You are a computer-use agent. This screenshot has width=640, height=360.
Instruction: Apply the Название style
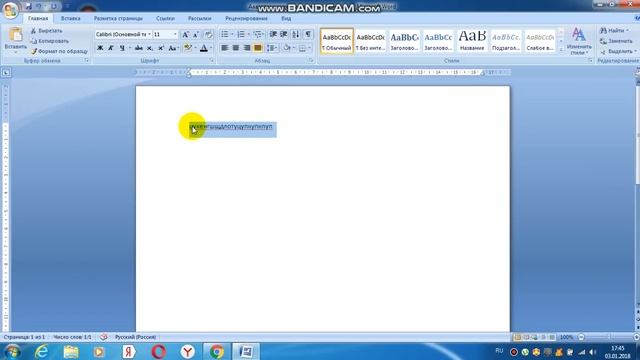pyautogui.click(x=472, y=41)
